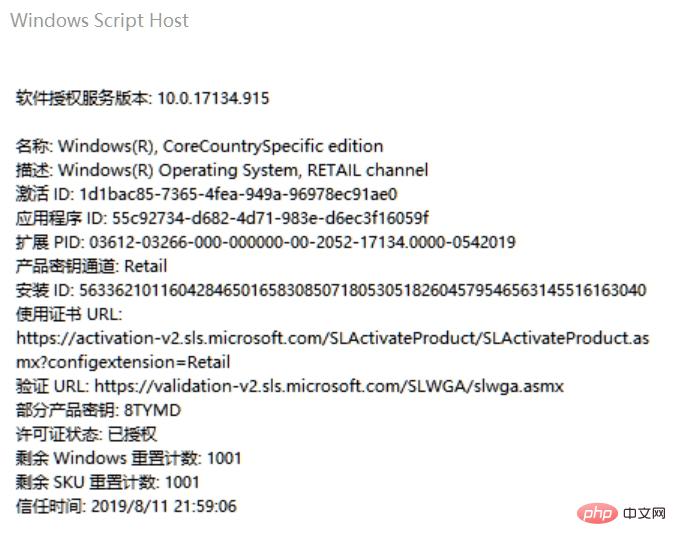The image size is (676, 546).
Task: Click the 安装 ID long number
Action: (363, 290)
